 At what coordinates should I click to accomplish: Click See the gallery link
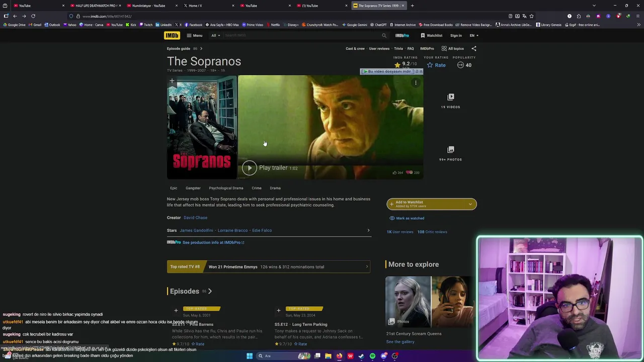click(x=400, y=342)
